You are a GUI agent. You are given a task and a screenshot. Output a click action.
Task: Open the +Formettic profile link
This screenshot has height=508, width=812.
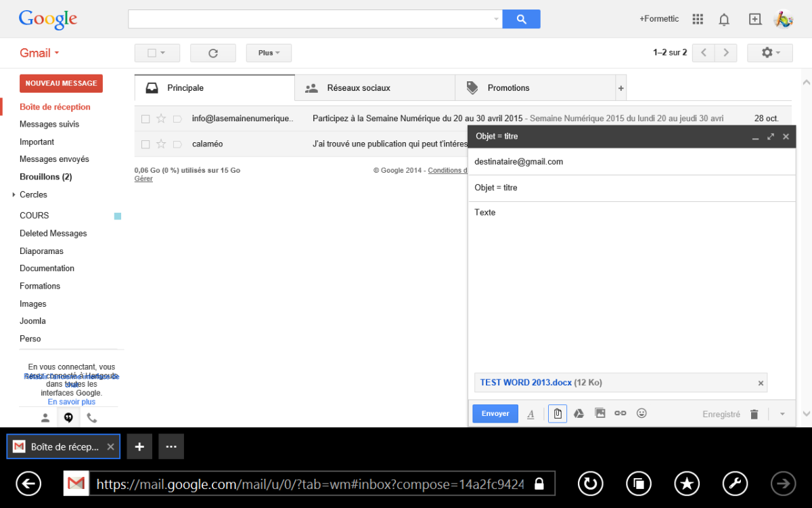tap(659, 19)
